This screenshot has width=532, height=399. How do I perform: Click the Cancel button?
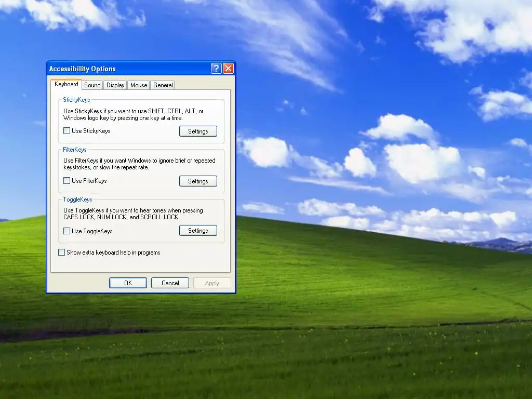(170, 283)
